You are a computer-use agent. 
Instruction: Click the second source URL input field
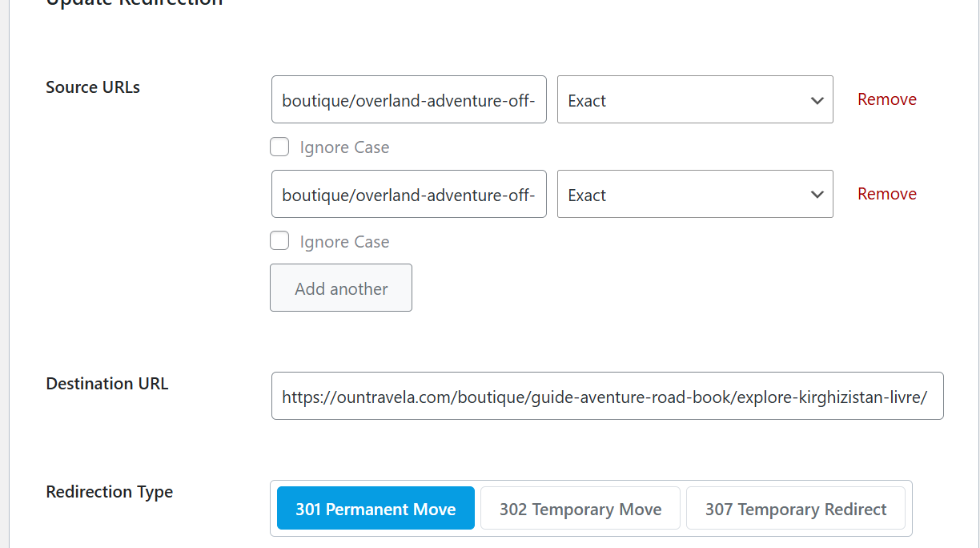(x=408, y=195)
